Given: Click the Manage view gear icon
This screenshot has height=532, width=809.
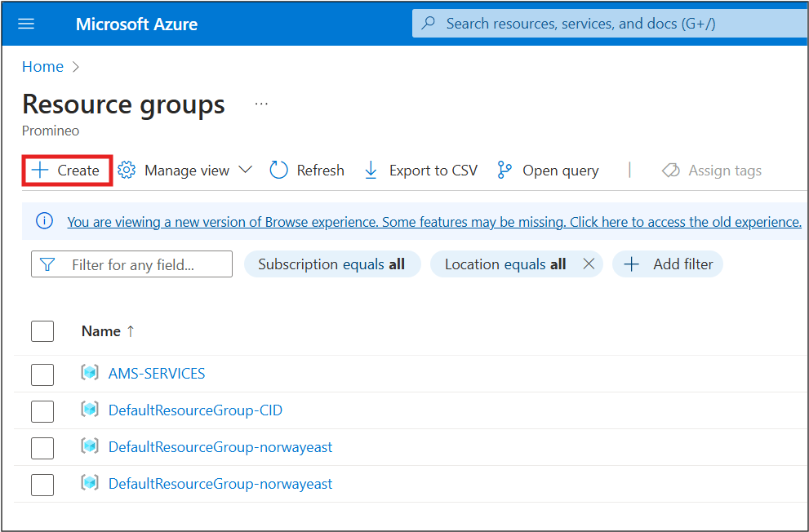Looking at the screenshot, I should [127, 170].
